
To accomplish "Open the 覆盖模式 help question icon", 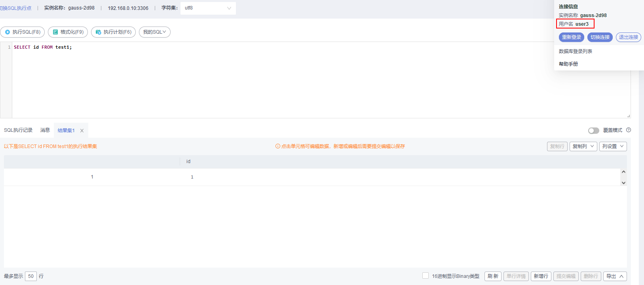I will pyautogui.click(x=629, y=130).
